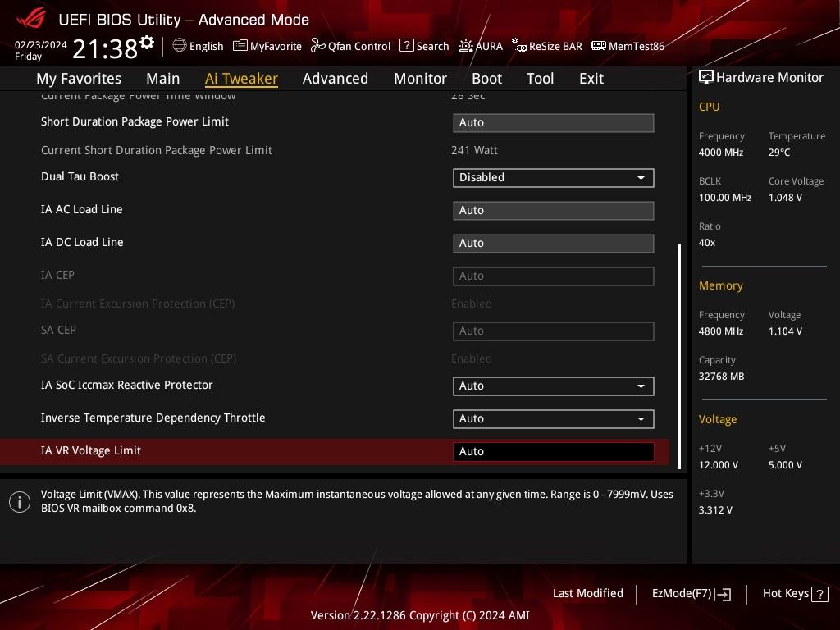
Task: Click the Hardware Monitor panel title
Action: (769, 77)
